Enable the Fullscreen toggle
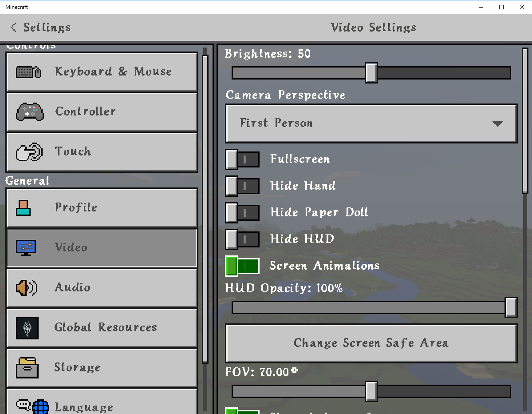Screen dimensions: 532x414 pyautogui.click(x=242, y=159)
